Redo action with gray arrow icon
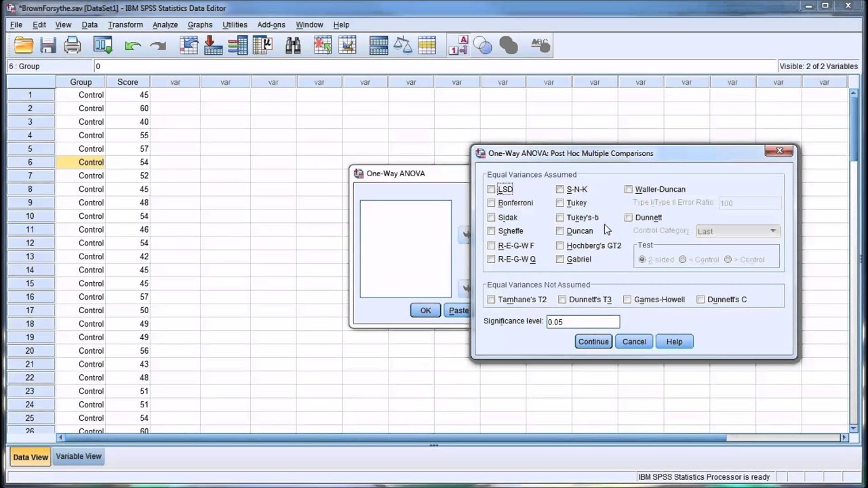 click(158, 45)
